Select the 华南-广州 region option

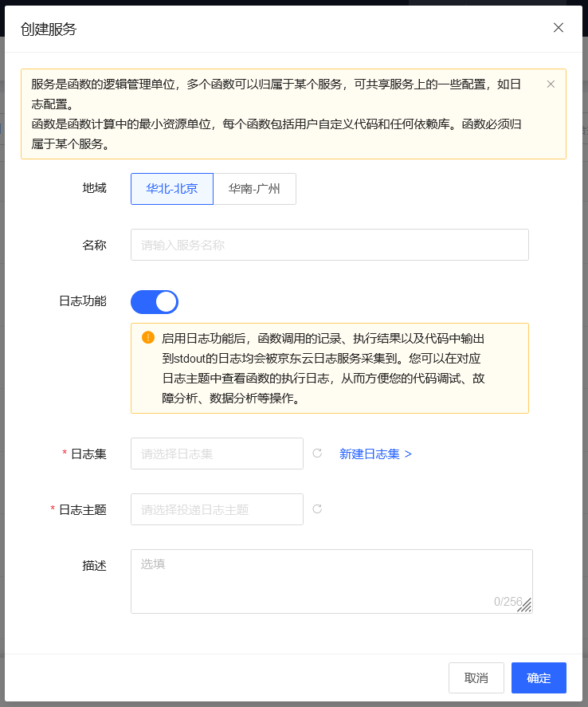255,189
